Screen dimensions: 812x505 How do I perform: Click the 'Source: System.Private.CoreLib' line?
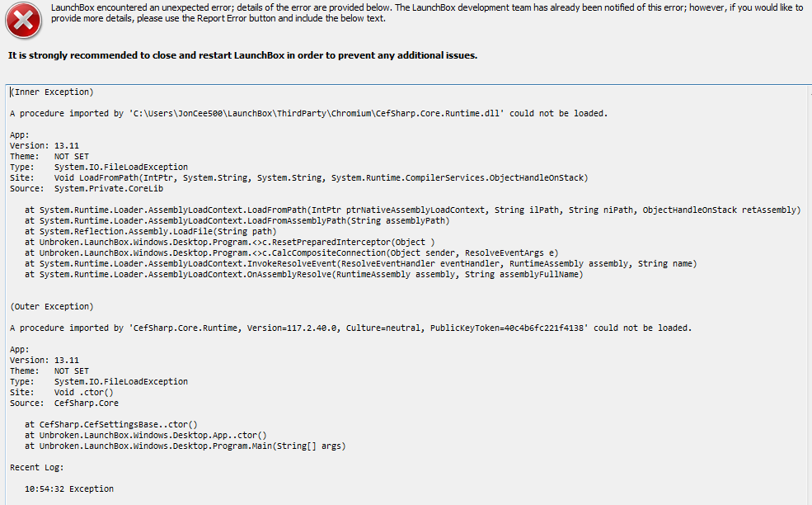pyautogui.click(x=87, y=189)
